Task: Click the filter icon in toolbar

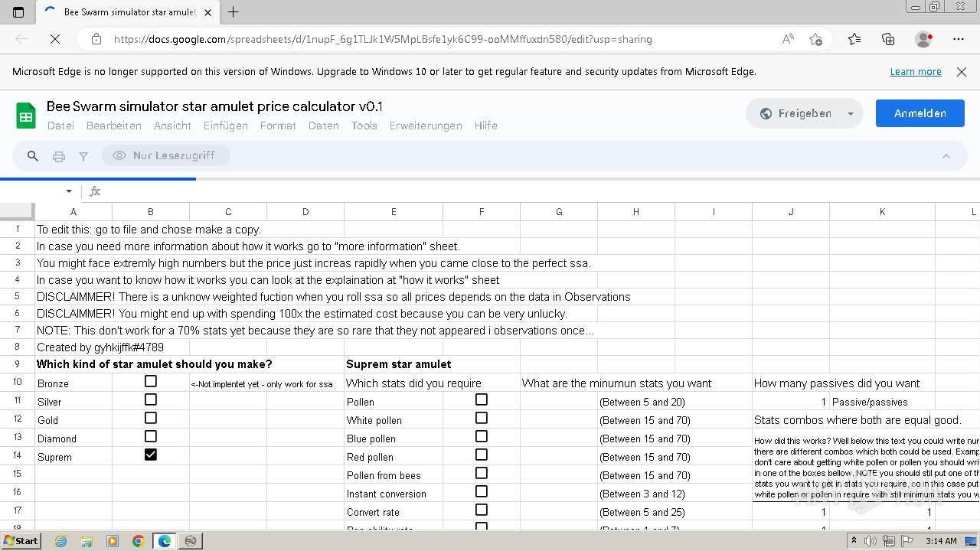Action: [83, 156]
